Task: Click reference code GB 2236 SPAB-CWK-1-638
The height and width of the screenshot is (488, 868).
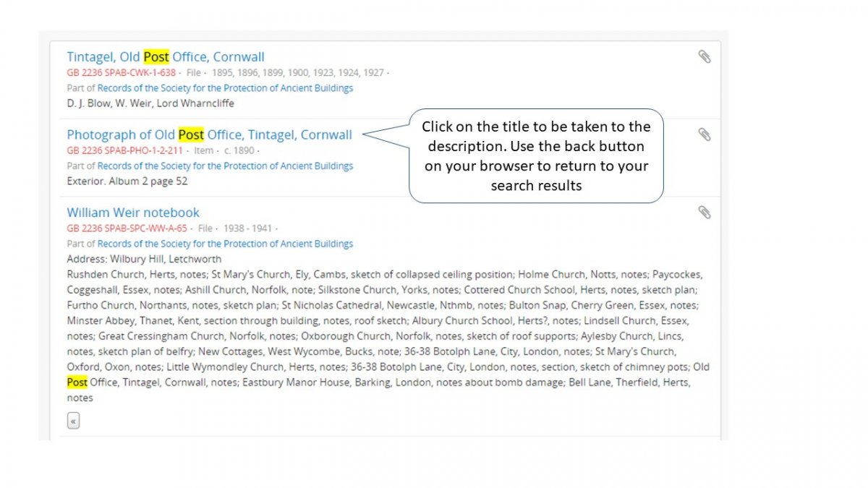Action: pos(121,73)
